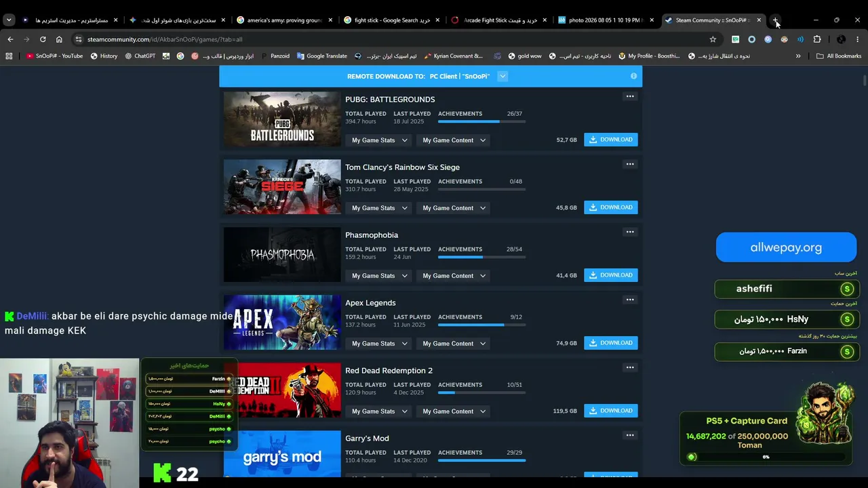
Task: Open the Google Translate bookmark
Action: (321, 56)
